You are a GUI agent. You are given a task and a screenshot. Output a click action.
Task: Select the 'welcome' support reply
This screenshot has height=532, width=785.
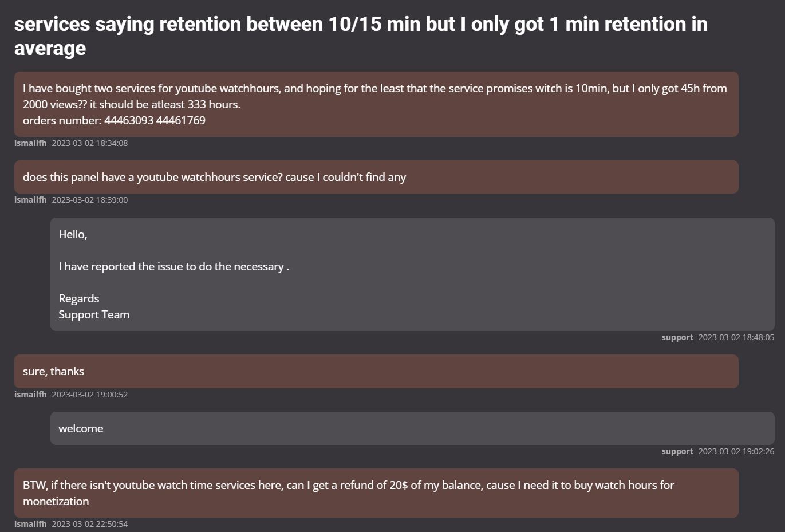pos(412,428)
